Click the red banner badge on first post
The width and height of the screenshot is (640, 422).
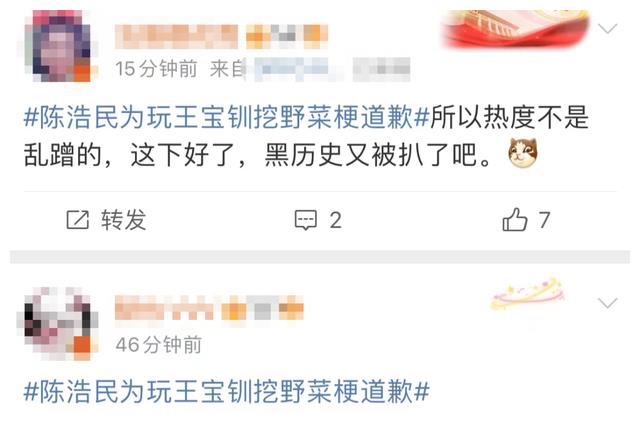[x=516, y=29]
